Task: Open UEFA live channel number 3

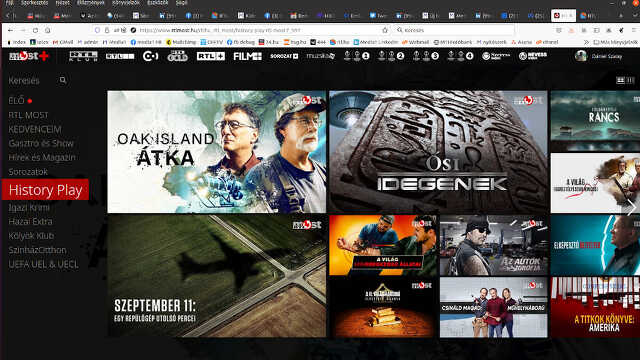Action: (x=426, y=56)
